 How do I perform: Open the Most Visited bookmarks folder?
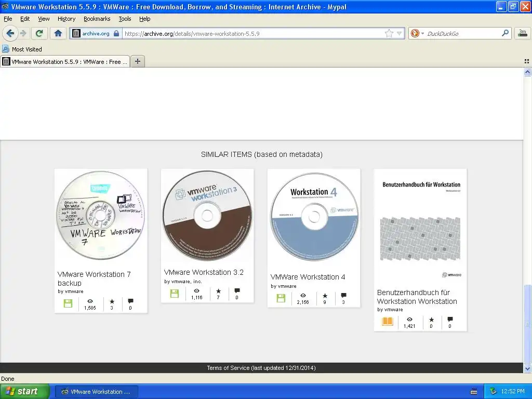[22, 49]
